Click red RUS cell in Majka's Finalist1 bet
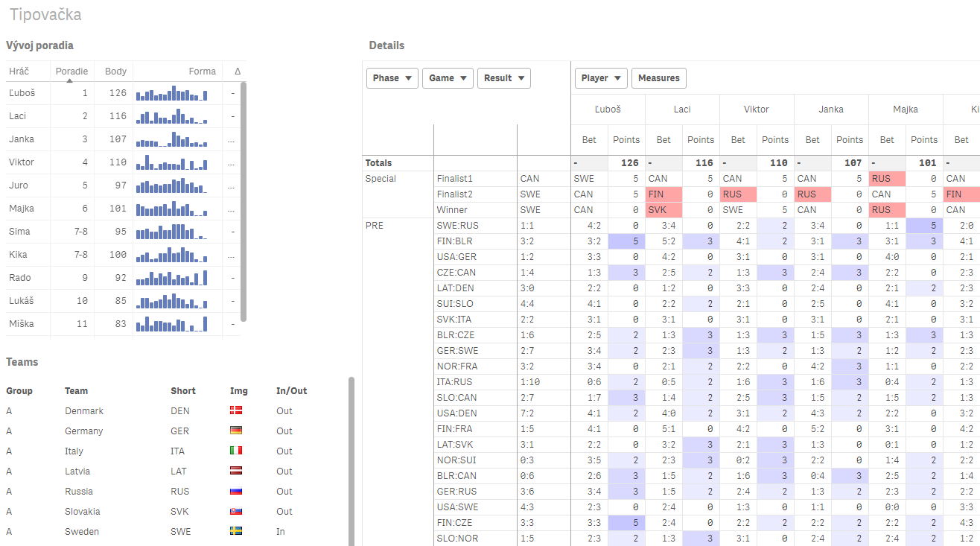 [x=888, y=178]
